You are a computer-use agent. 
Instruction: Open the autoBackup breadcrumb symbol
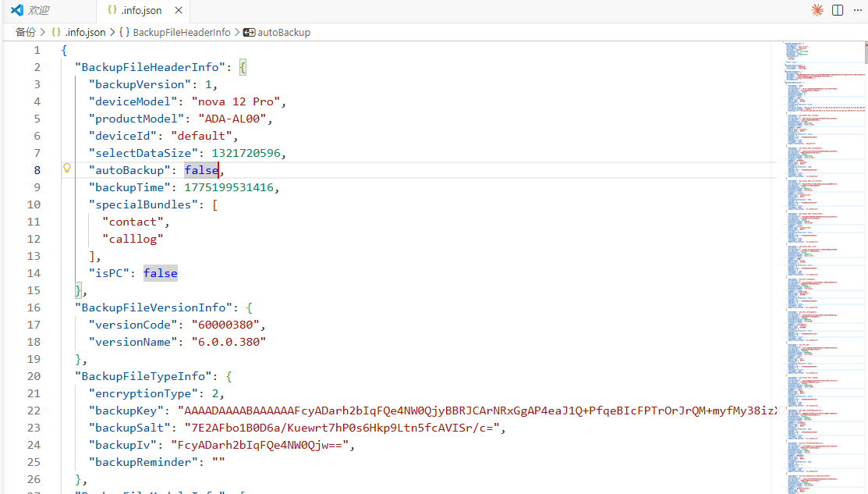pyautogui.click(x=284, y=32)
